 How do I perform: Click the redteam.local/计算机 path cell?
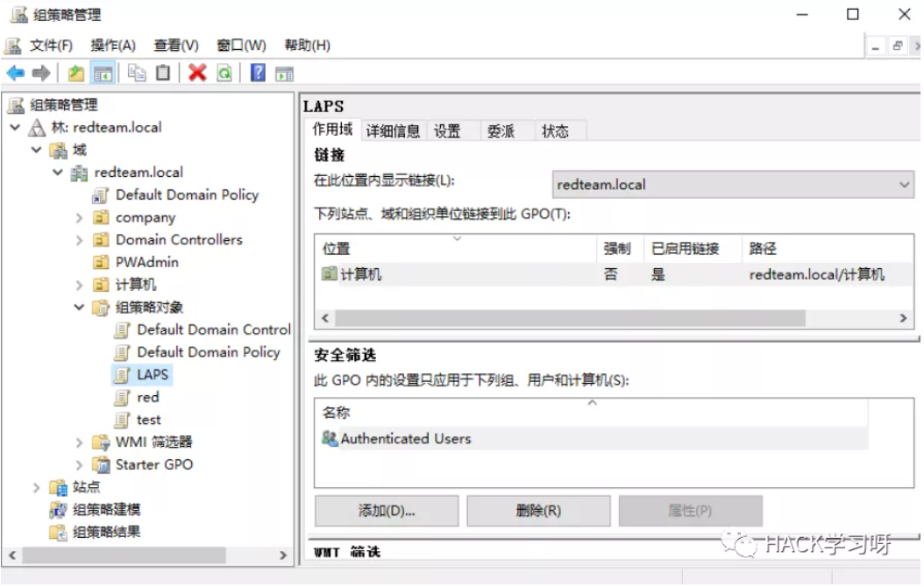click(x=817, y=275)
